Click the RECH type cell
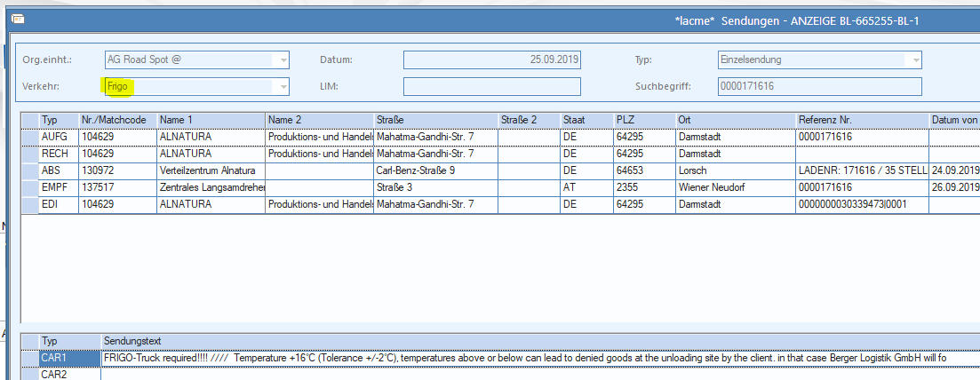 [59, 154]
